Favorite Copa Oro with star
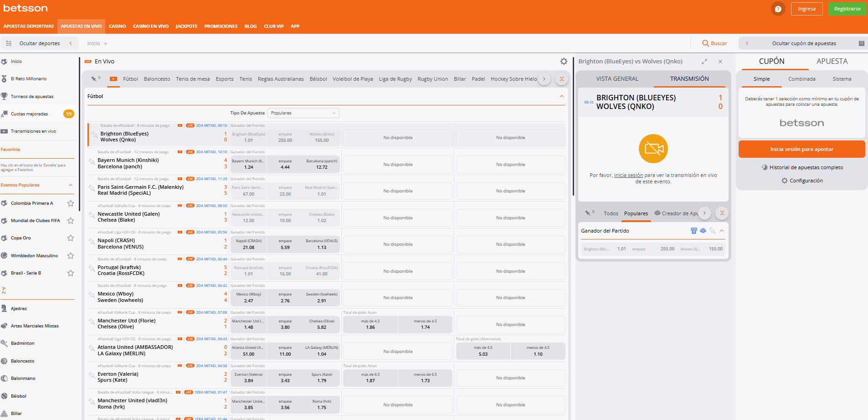The height and width of the screenshot is (420, 868). (71, 238)
